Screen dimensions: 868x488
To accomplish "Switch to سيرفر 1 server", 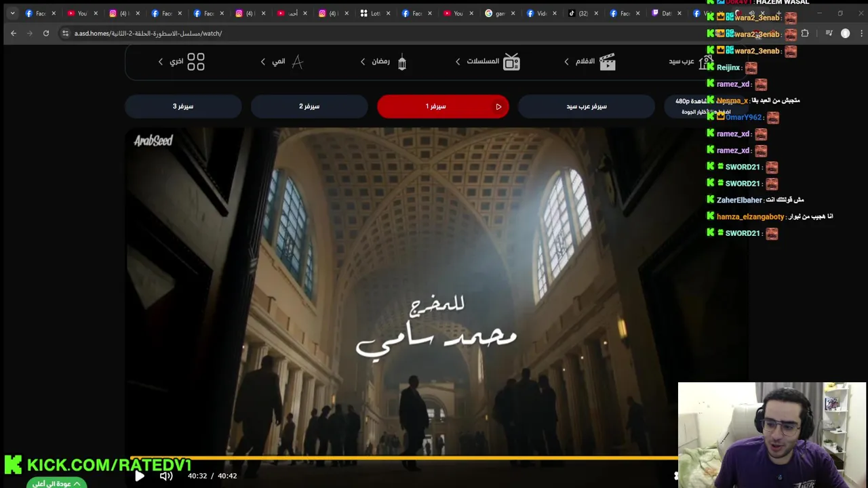I will (x=443, y=106).
